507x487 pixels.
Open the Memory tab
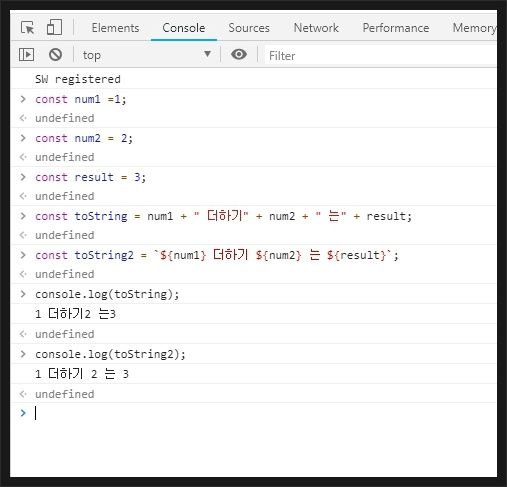coord(474,28)
